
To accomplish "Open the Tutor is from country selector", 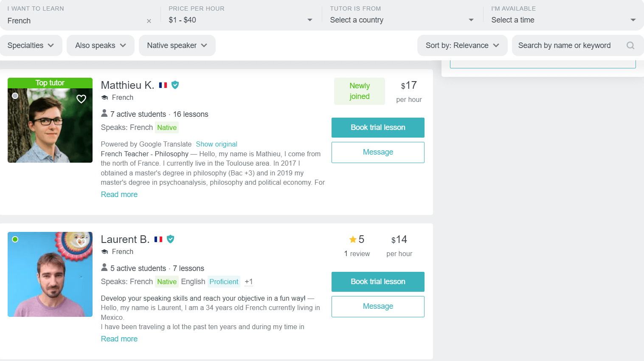I will 471,20.
